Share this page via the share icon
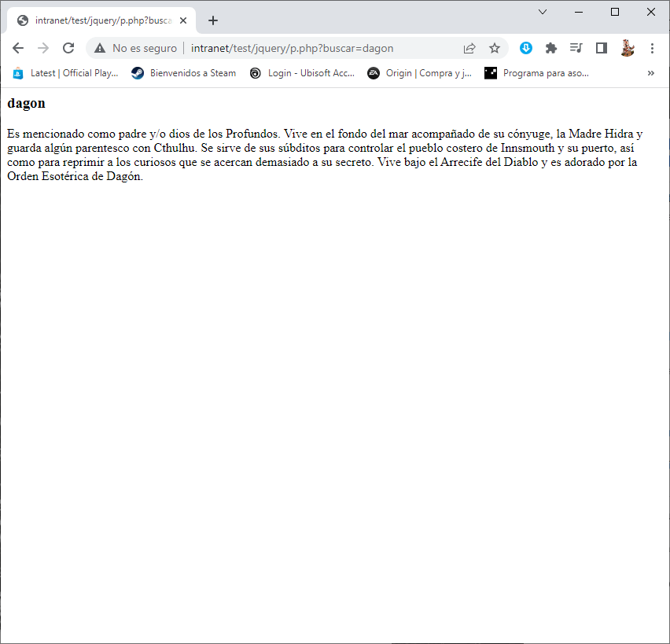 469,48
